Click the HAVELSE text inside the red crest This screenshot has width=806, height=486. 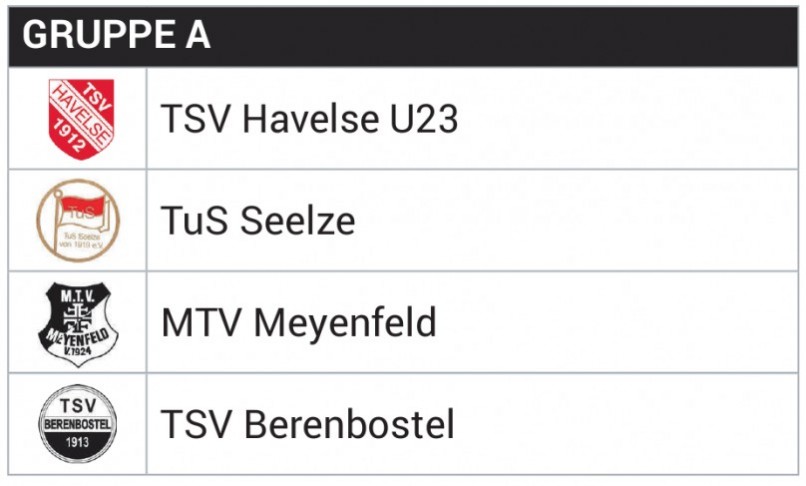pos(82,117)
